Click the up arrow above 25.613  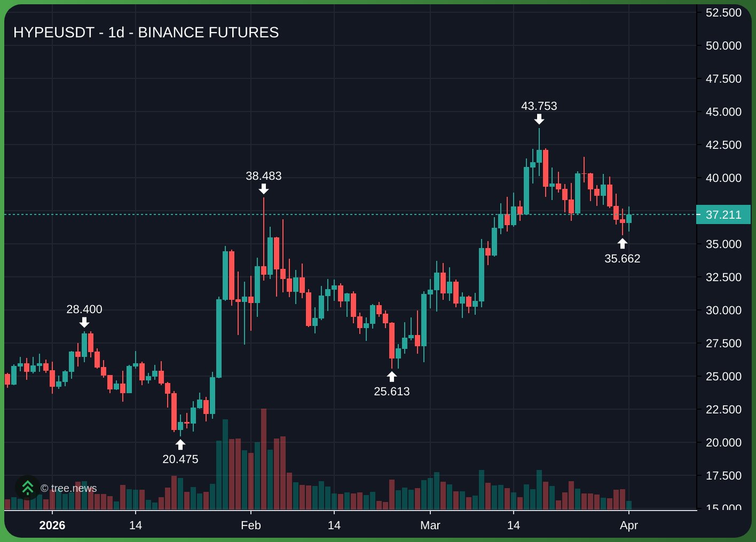392,377
